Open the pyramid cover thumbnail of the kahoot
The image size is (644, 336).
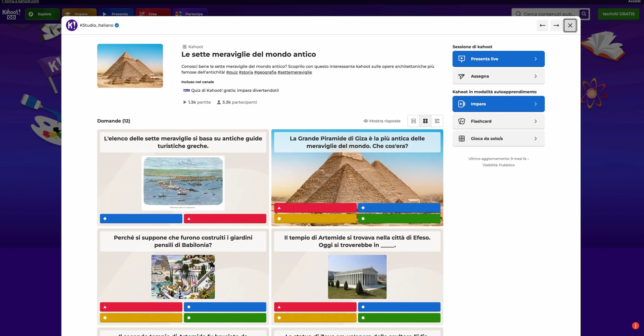pyautogui.click(x=130, y=66)
